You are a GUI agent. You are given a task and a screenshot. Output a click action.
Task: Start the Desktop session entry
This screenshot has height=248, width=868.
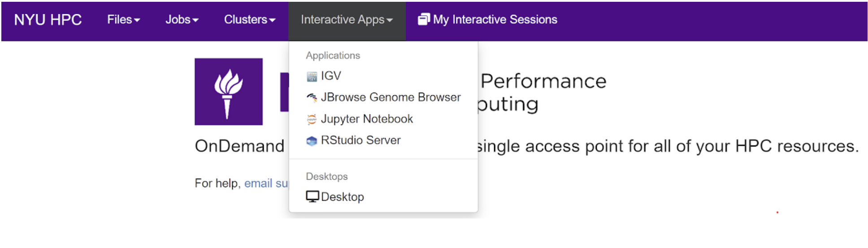coord(343,197)
